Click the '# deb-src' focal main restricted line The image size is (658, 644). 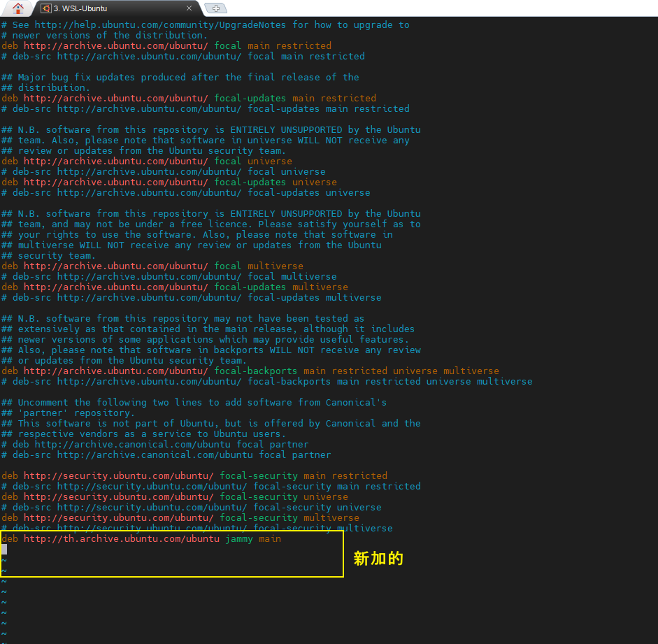183,56
